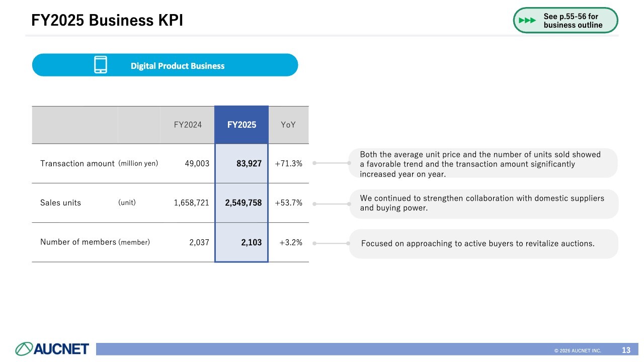Click the tablet device icon

[x=101, y=65]
